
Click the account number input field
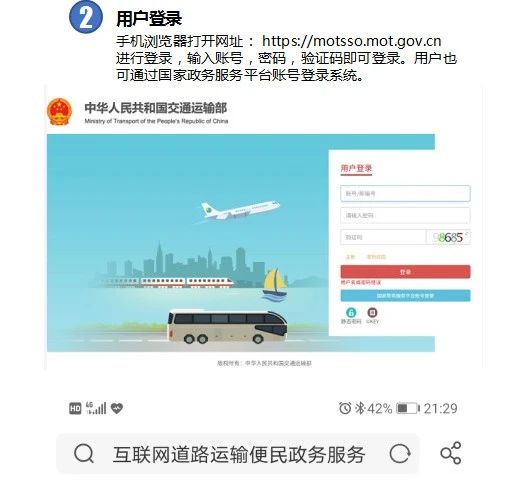click(405, 193)
